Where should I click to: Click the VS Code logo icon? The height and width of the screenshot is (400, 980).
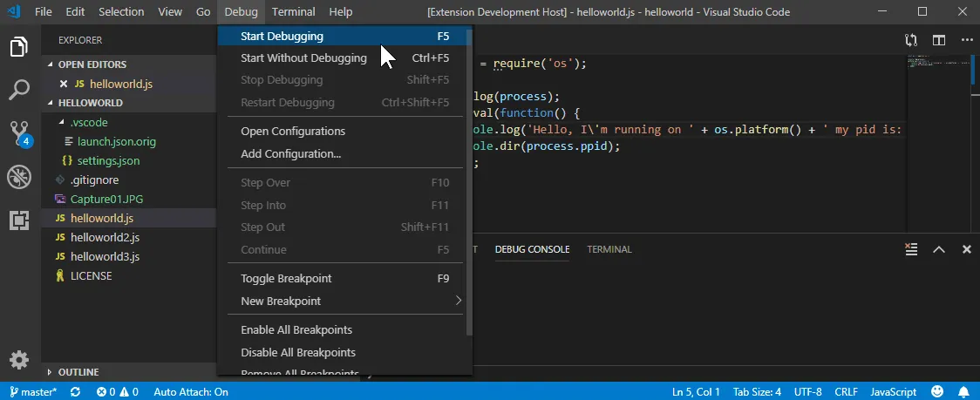pos(14,11)
